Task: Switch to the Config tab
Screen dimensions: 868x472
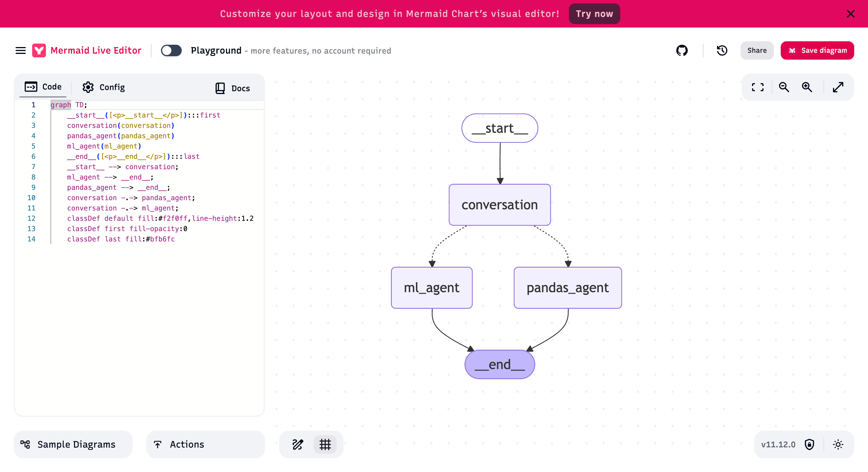Action: (x=103, y=87)
